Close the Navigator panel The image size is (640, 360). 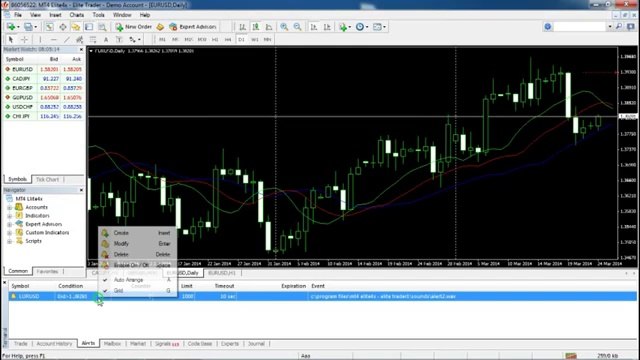81,190
